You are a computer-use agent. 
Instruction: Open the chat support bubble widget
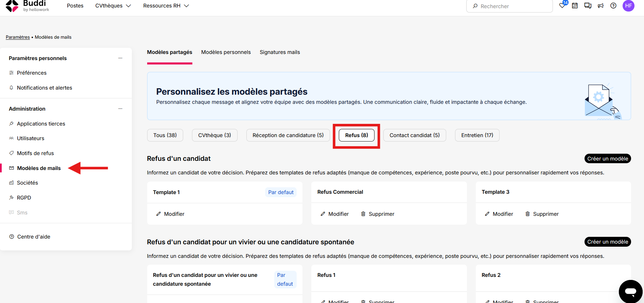pyautogui.click(x=631, y=291)
